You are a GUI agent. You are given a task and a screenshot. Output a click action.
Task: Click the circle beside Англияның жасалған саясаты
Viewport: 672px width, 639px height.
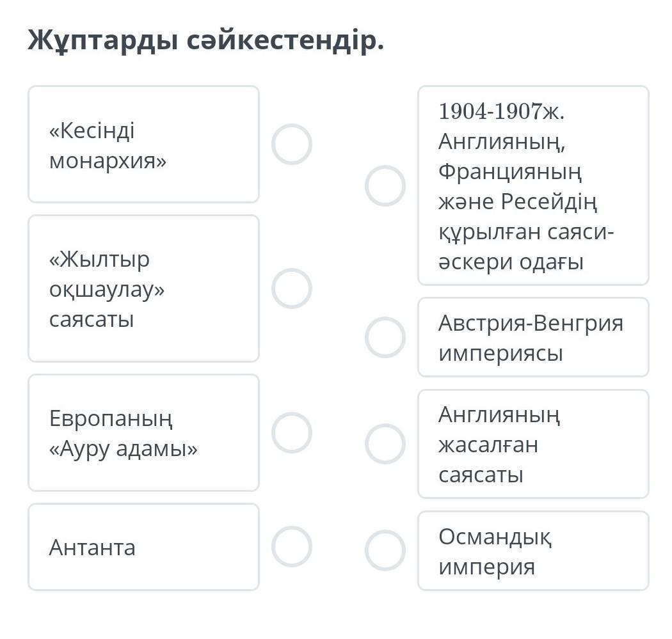click(385, 443)
